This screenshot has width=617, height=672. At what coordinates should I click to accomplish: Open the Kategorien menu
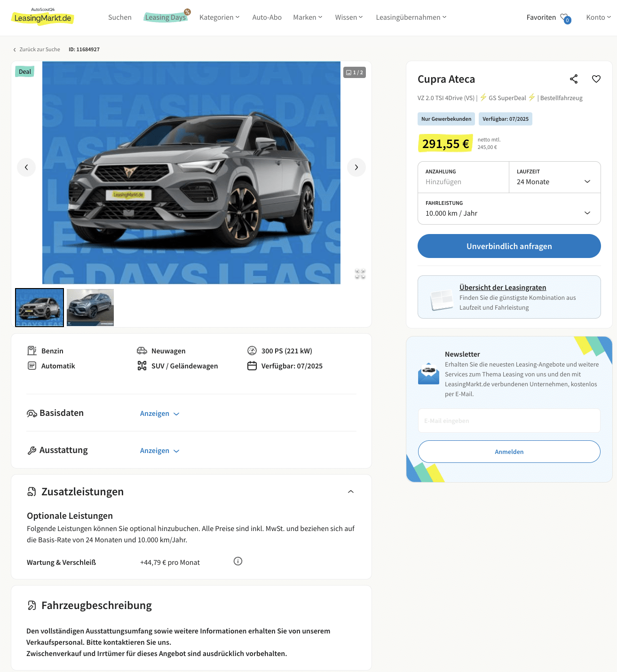click(x=220, y=17)
